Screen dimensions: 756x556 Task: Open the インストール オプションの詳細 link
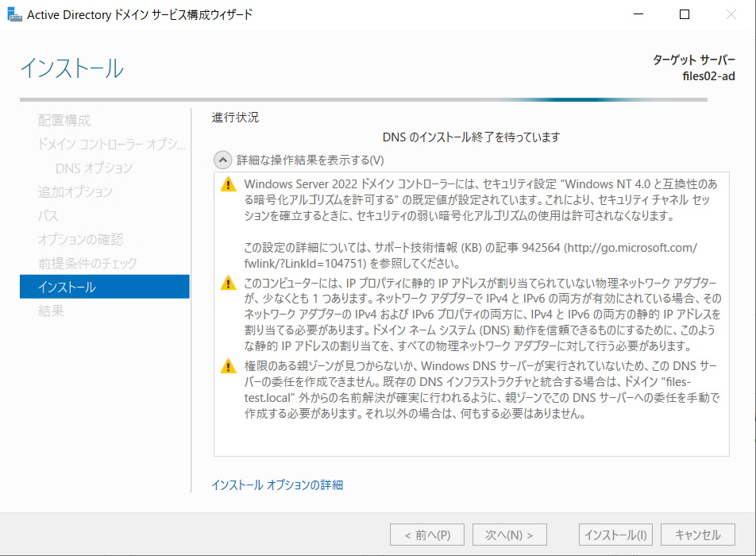276,485
